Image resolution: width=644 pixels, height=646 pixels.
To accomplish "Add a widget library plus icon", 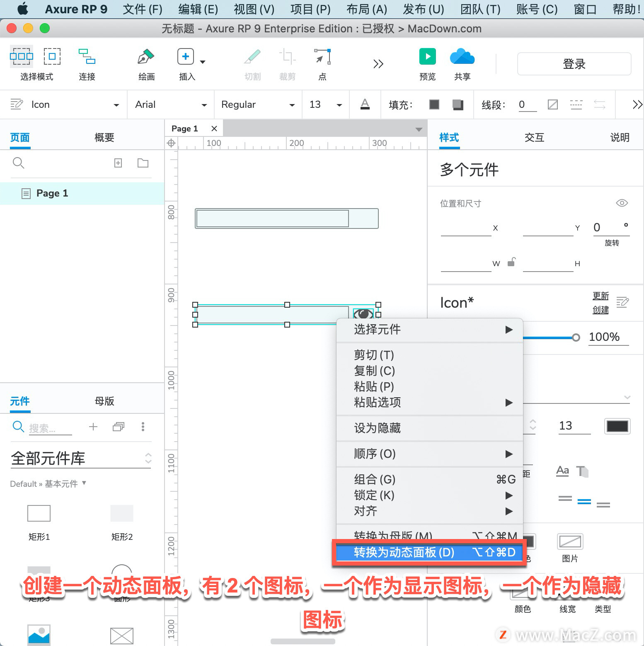I will point(93,427).
